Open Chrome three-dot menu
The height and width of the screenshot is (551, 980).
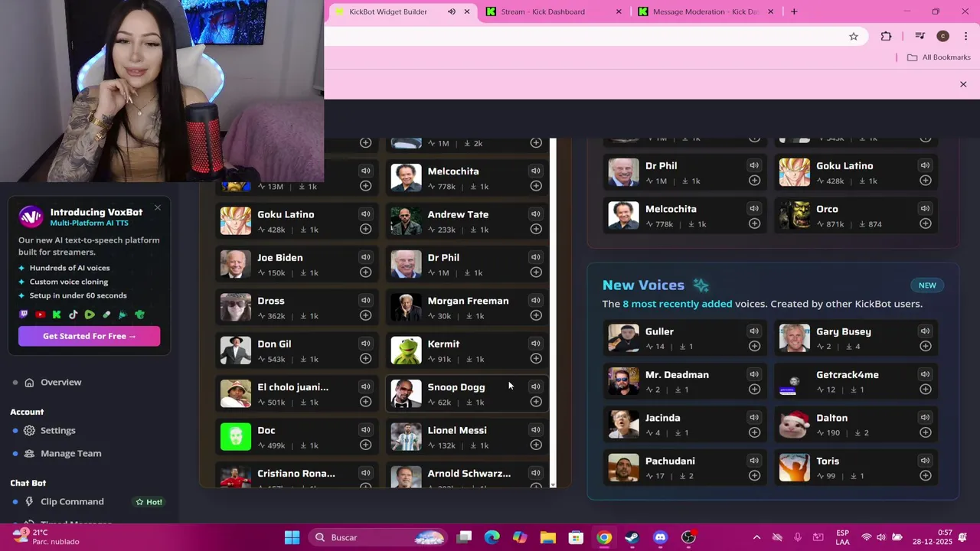[x=965, y=36]
